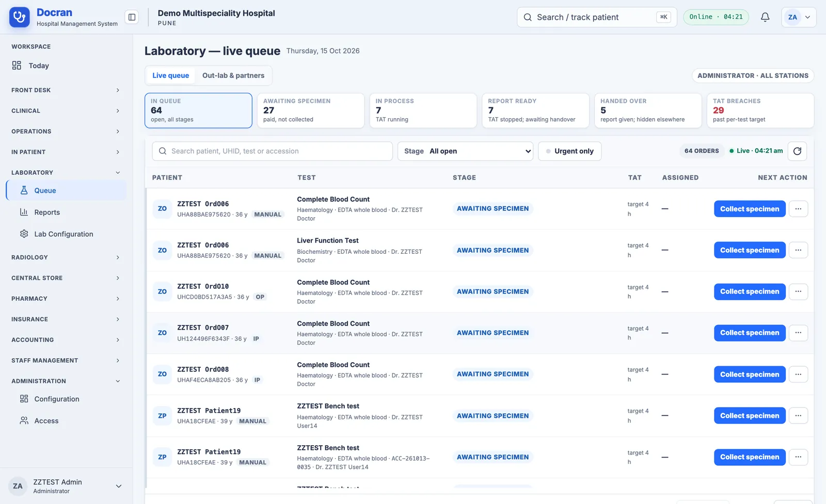Screen dimensions: 826x504
Task: Filter by Handed Over card
Action: pyautogui.click(x=648, y=110)
